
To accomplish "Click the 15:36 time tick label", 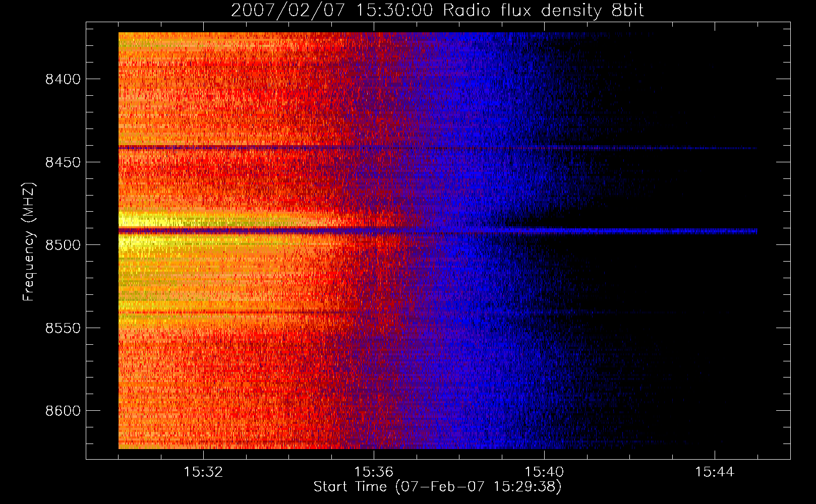I will [374, 472].
